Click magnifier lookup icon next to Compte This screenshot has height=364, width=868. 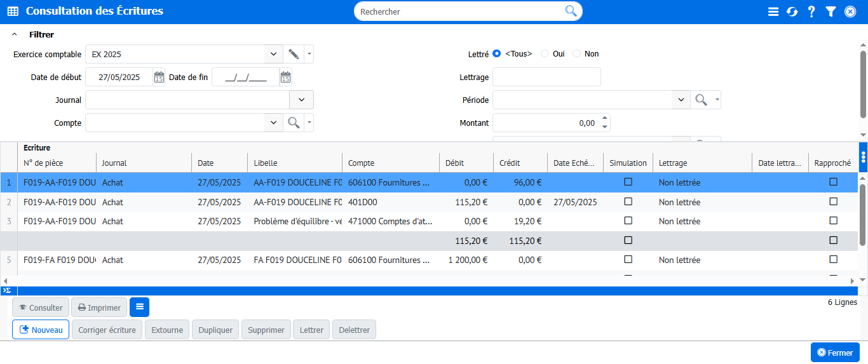tap(294, 123)
